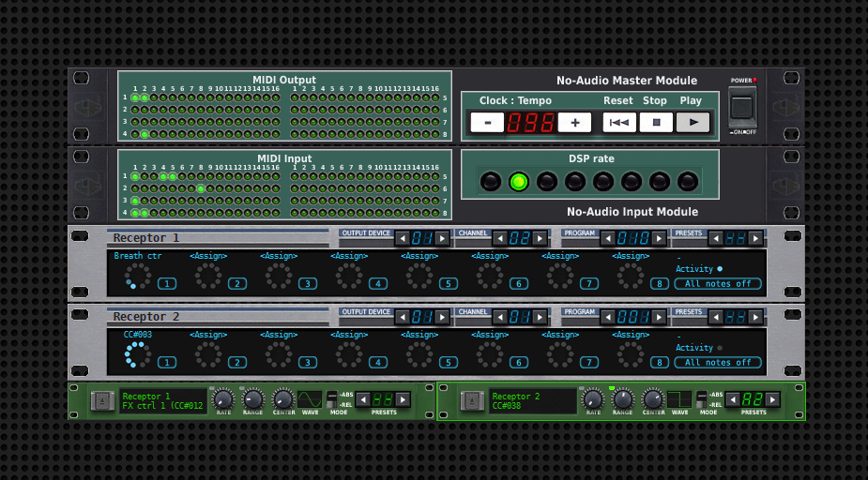The height and width of the screenshot is (480, 868).
Task: Receptor 1 presets previous arrow
Action: pyautogui.click(x=716, y=238)
